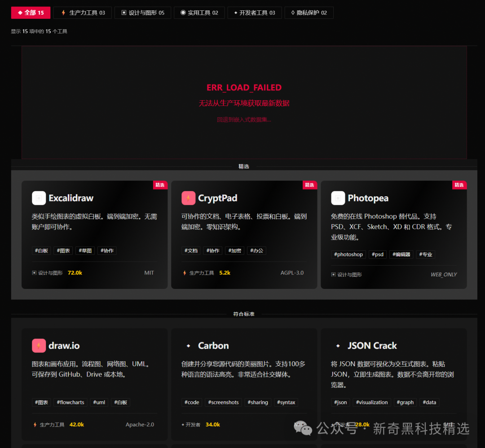
Task: Click the draw.io app icon
Action: pos(39,346)
